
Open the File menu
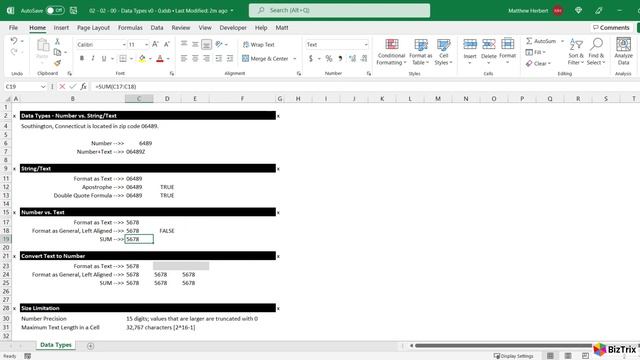coord(13,28)
